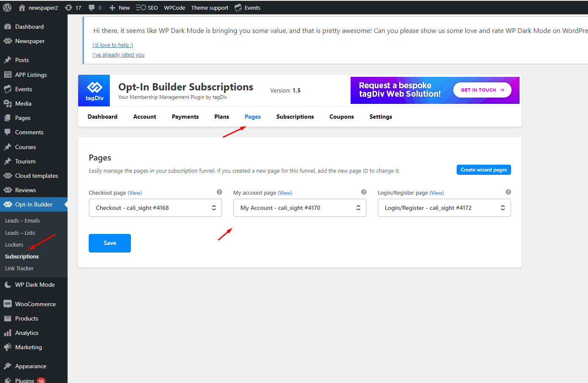Click Create wizard pages button
The height and width of the screenshot is (383, 588).
pyautogui.click(x=484, y=170)
